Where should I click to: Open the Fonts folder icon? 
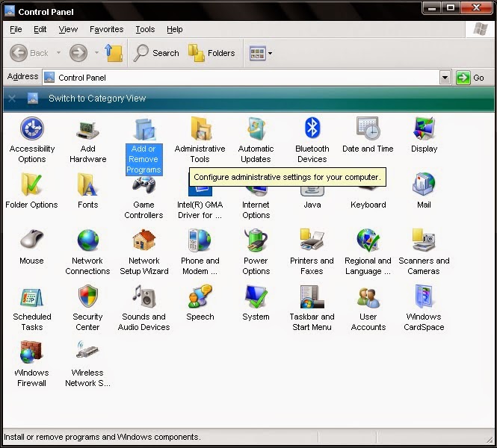pos(87,184)
